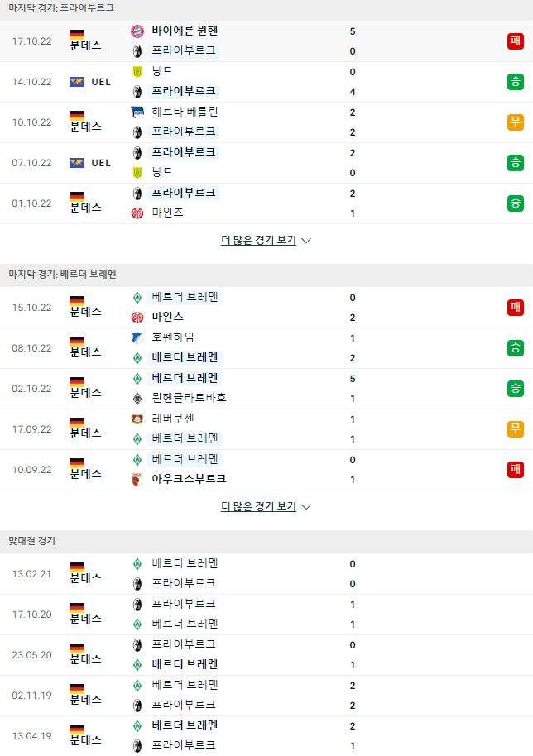Click the Hertha Berlin club crest
This screenshot has width=533, height=756.
point(137,112)
